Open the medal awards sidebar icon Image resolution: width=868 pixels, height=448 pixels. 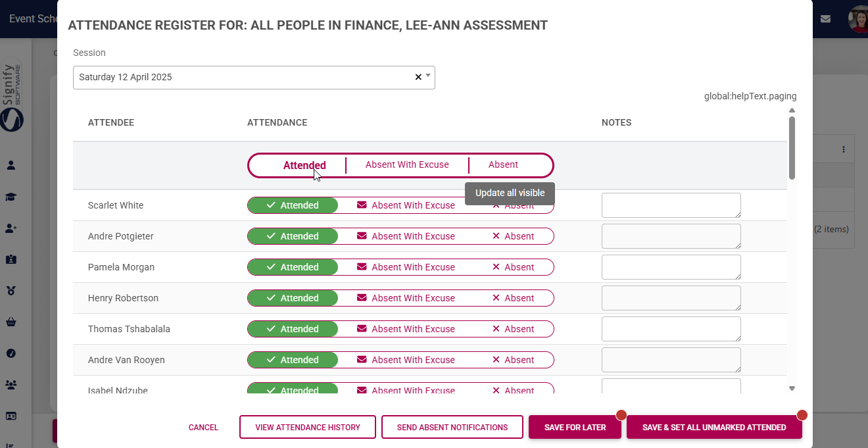[11, 290]
